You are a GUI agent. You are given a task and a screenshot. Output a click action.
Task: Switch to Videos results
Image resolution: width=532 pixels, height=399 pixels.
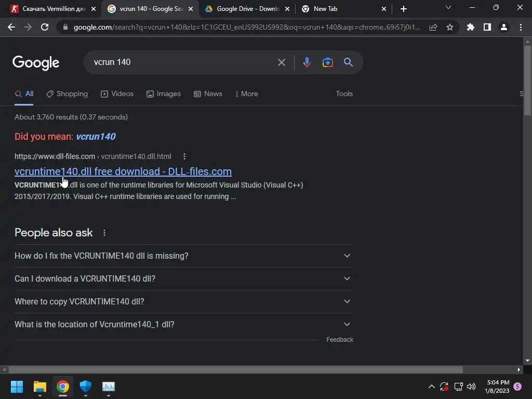[x=117, y=94]
